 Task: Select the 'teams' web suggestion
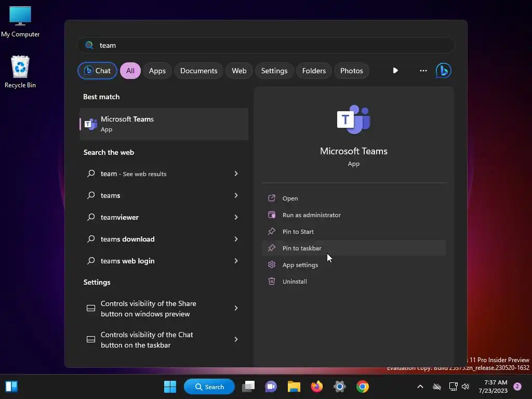(164, 195)
